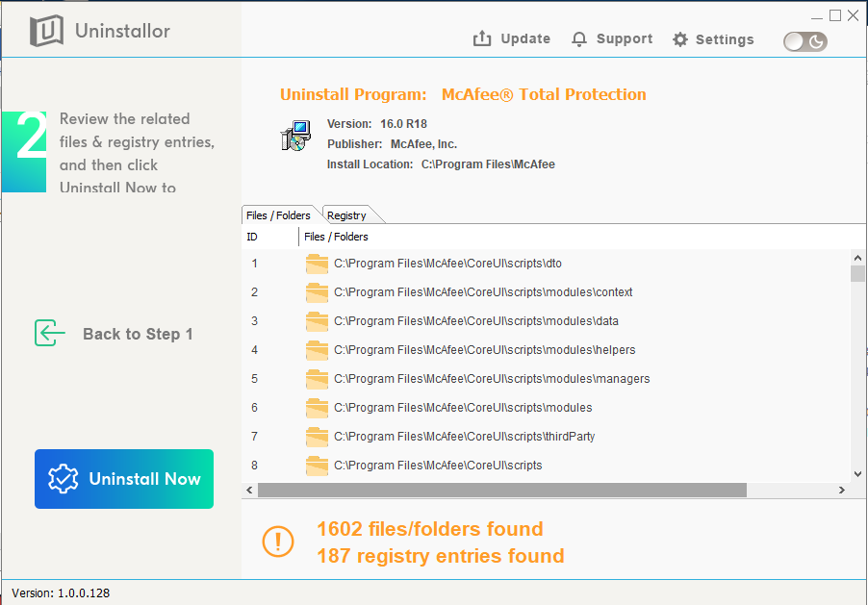Screen dimensions: 868x605
Task: Click folder icon for scripts\dto row
Action: (x=317, y=264)
